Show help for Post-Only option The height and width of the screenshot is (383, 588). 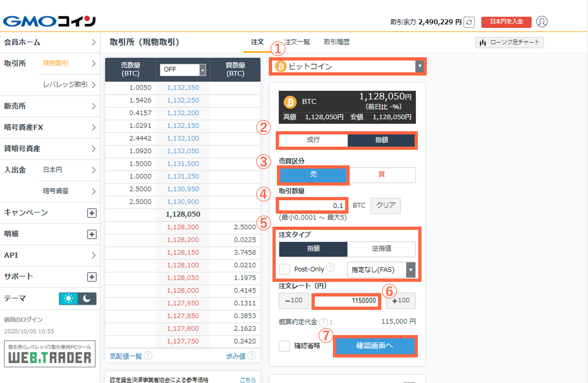click(x=331, y=267)
